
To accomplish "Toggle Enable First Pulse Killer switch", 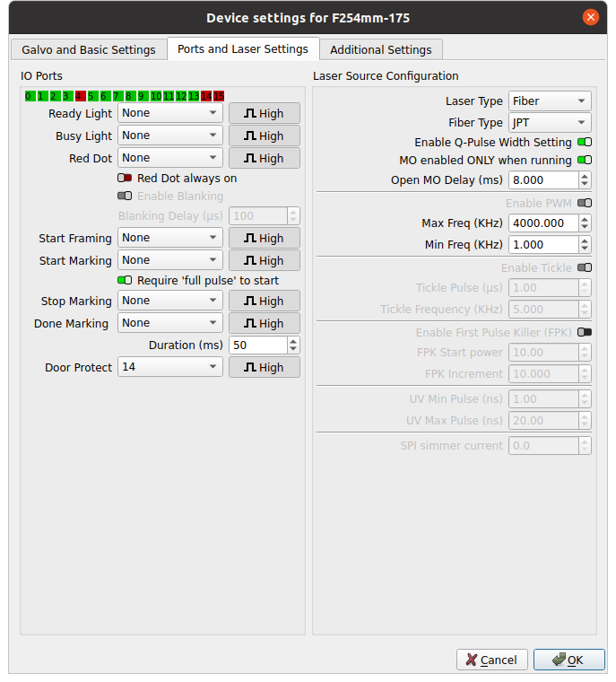I will tap(585, 332).
